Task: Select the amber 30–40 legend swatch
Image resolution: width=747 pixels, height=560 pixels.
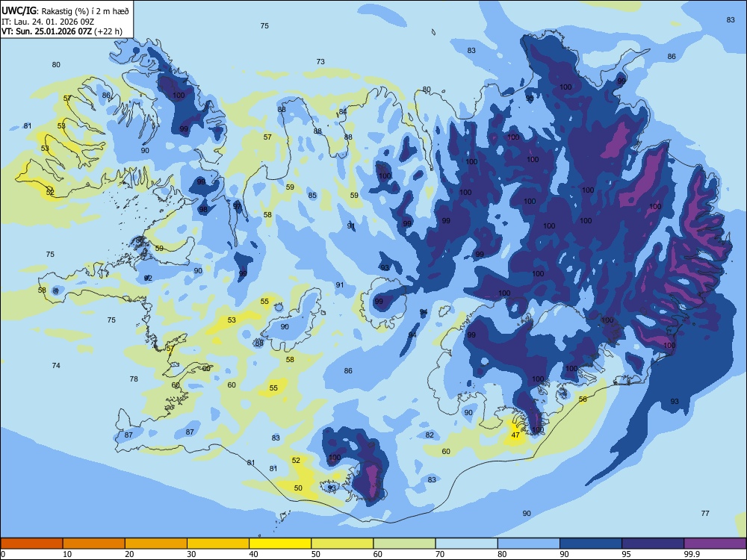Action: [218, 544]
